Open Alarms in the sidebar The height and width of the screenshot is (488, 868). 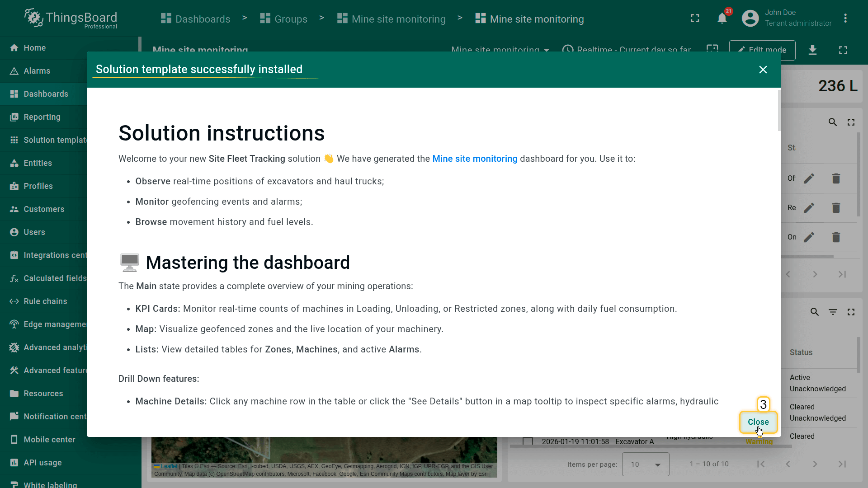(37, 71)
